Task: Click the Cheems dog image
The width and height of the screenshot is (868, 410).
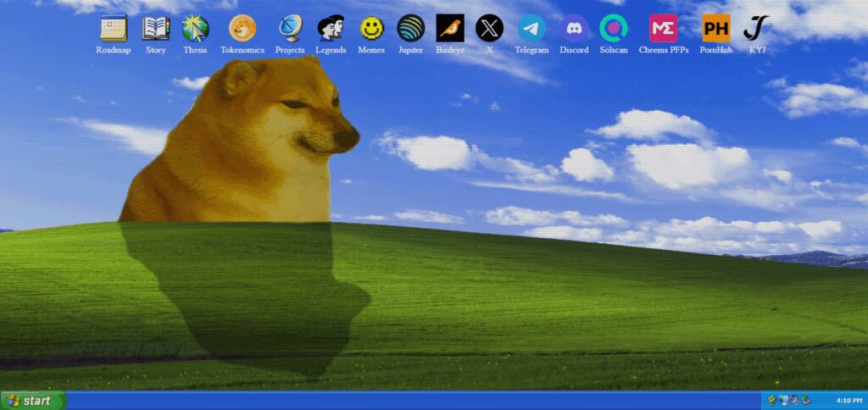Action: click(x=239, y=140)
